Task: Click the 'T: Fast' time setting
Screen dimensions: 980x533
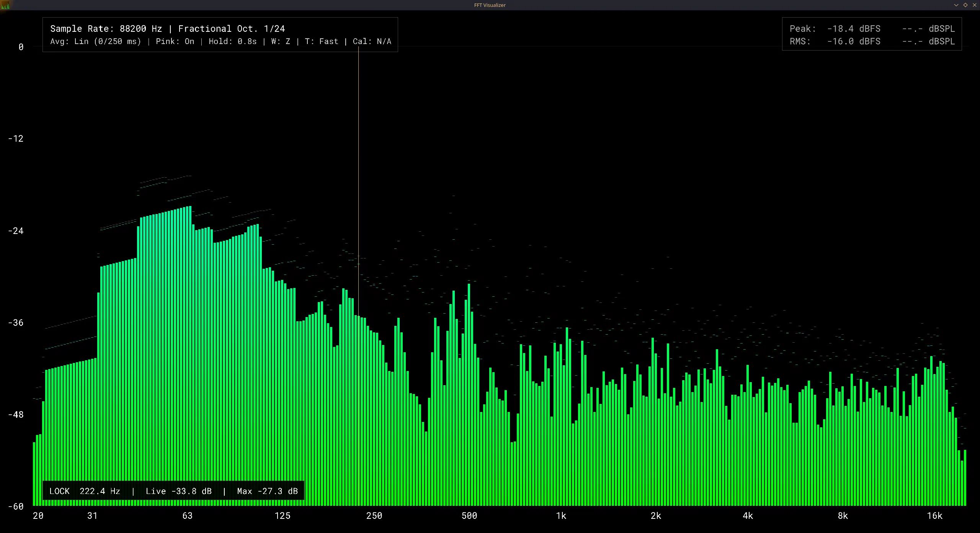Action: click(x=322, y=41)
